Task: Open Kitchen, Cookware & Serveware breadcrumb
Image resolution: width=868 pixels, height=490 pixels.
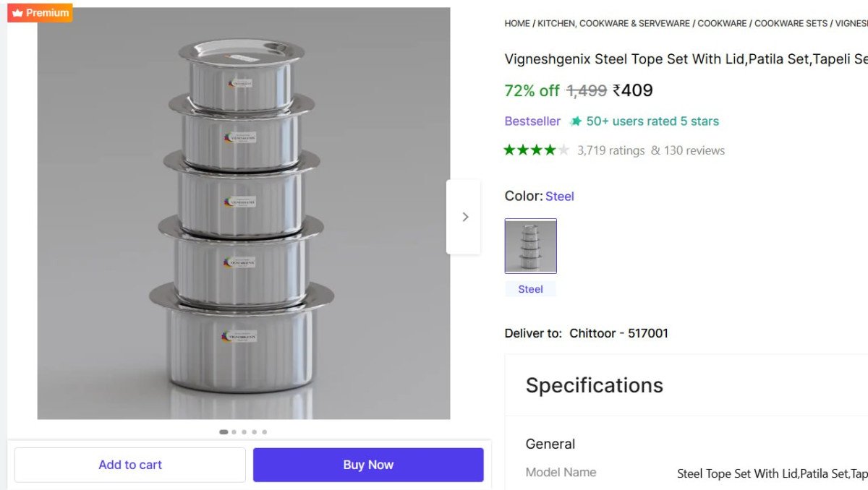Action: coord(613,23)
